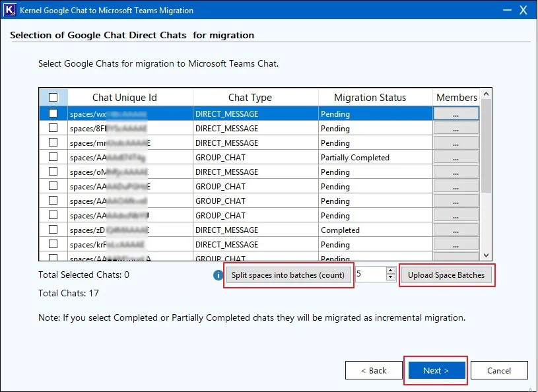Open Members for Partially Completed row

456,158
